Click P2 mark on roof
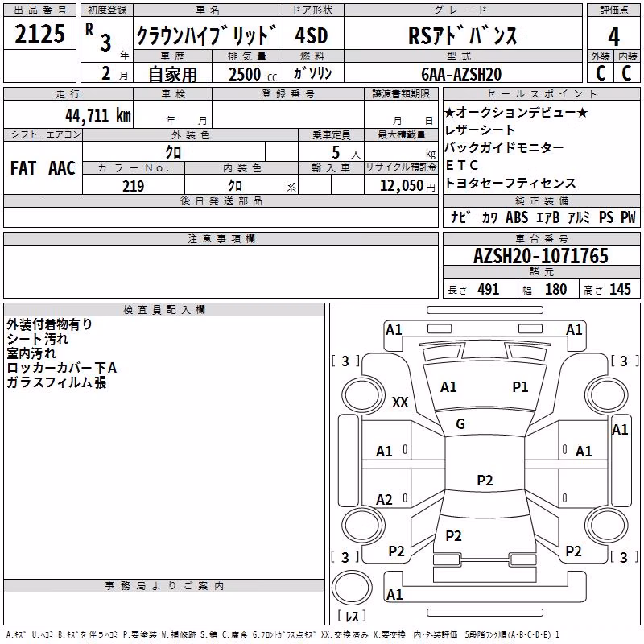Screen dimensions: 644x644 pyautogui.click(x=485, y=480)
